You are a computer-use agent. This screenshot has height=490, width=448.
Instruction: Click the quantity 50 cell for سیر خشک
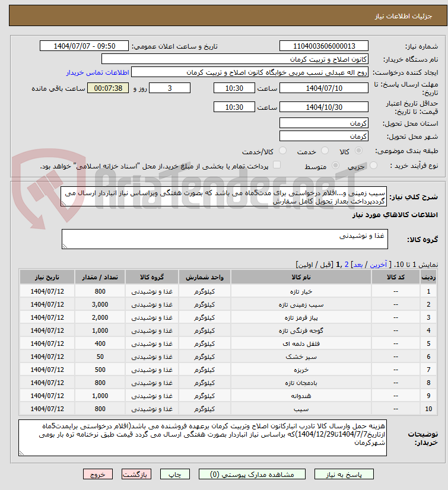pyautogui.click(x=100, y=357)
